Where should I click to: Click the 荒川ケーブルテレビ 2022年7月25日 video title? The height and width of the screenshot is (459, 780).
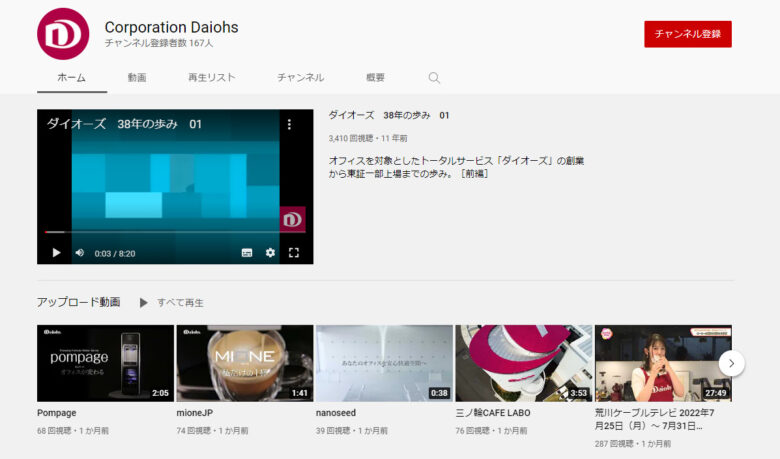(655, 419)
